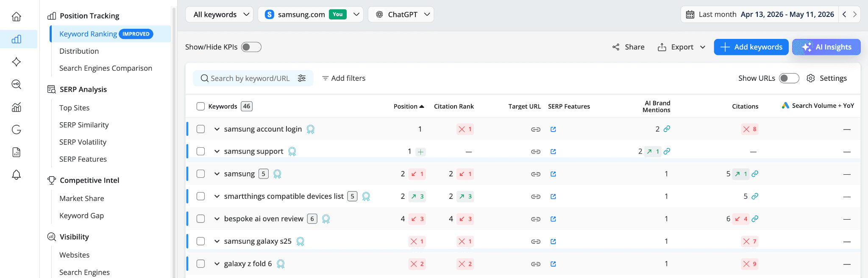This screenshot has height=278, width=868.
Task: Toggle the Show/Hide KPIs switch
Action: point(251,47)
